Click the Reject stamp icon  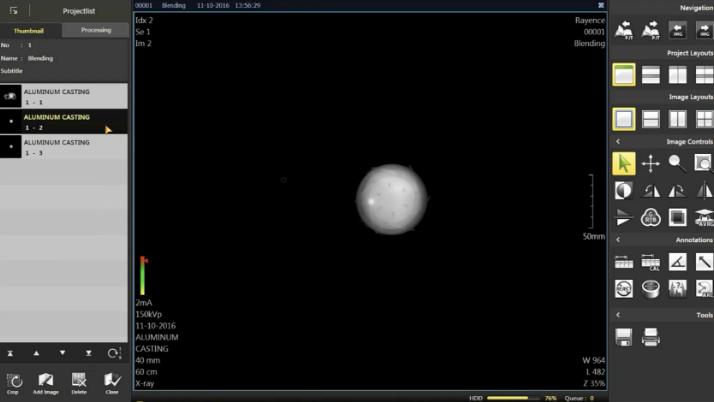point(624,289)
